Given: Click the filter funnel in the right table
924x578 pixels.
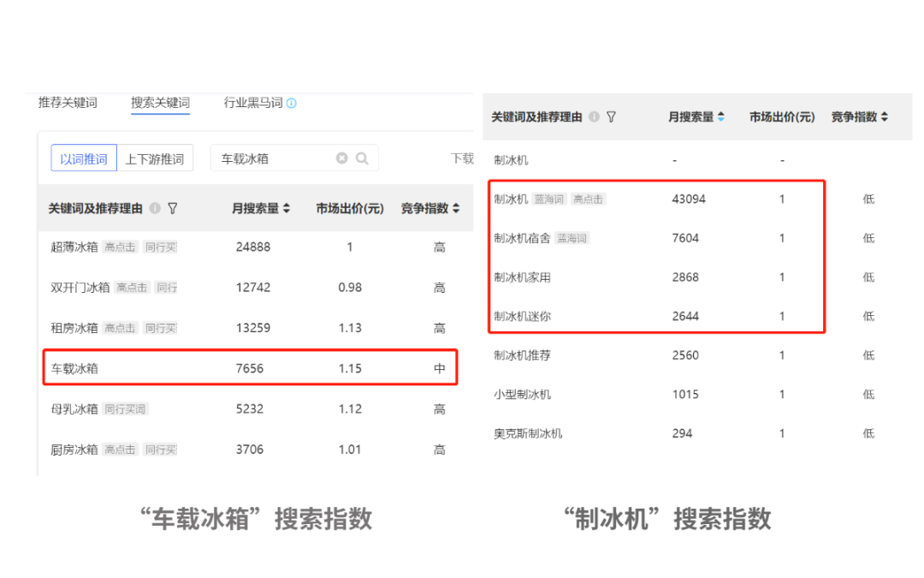Looking at the screenshot, I should coord(610,117).
